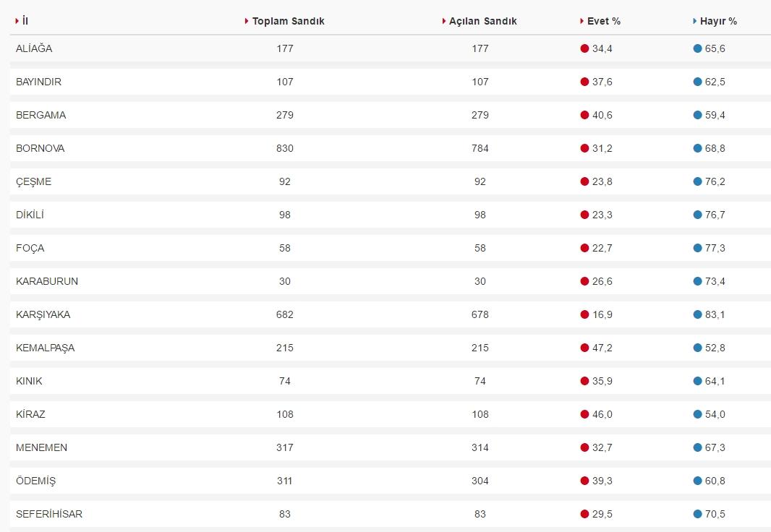Viewport: 771px width, 532px height.
Task: Click the blue Hayır dot for FOÇA
Action: [x=697, y=248]
